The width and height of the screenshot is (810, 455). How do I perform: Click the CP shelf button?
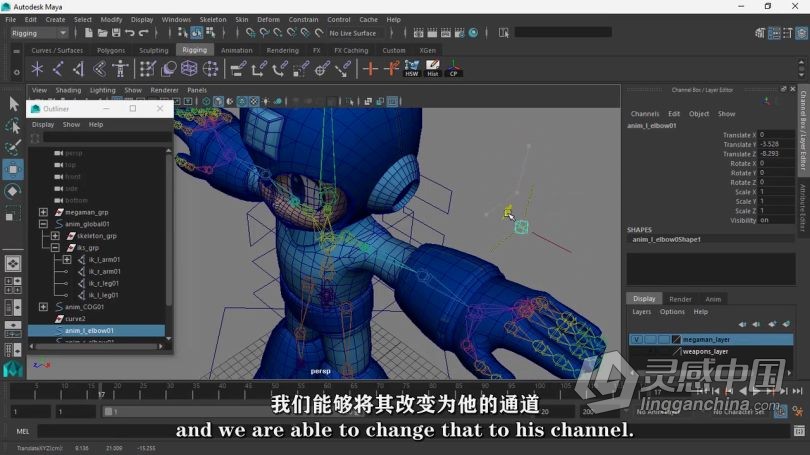pyautogui.click(x=454, y=68)
